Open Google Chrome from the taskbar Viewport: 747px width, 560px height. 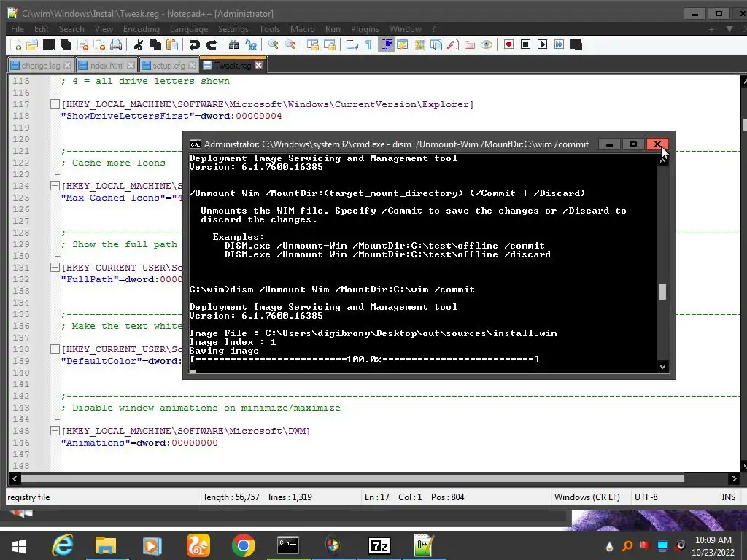point(244,545)
